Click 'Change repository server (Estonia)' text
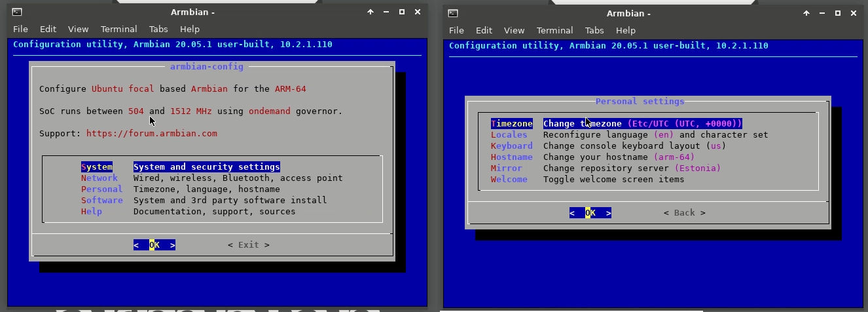868x312 pixels. (632, 168)
